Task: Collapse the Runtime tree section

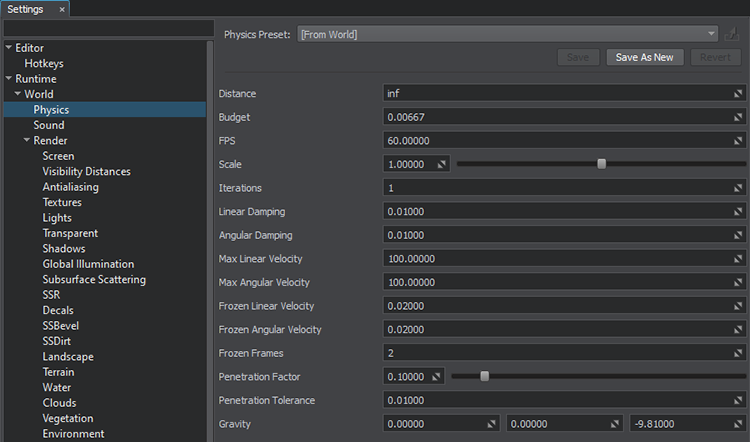Action: [x=8, y=79]
